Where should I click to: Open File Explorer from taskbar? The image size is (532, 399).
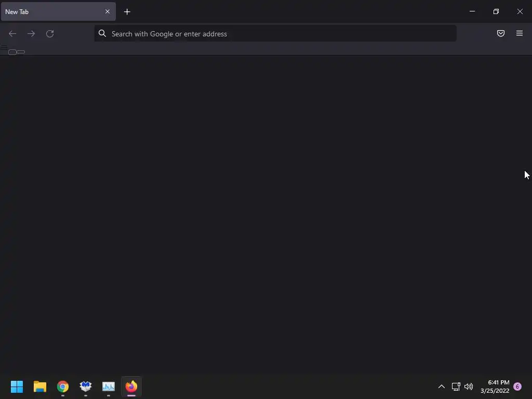pyautogui.click(x=40, y=387)
